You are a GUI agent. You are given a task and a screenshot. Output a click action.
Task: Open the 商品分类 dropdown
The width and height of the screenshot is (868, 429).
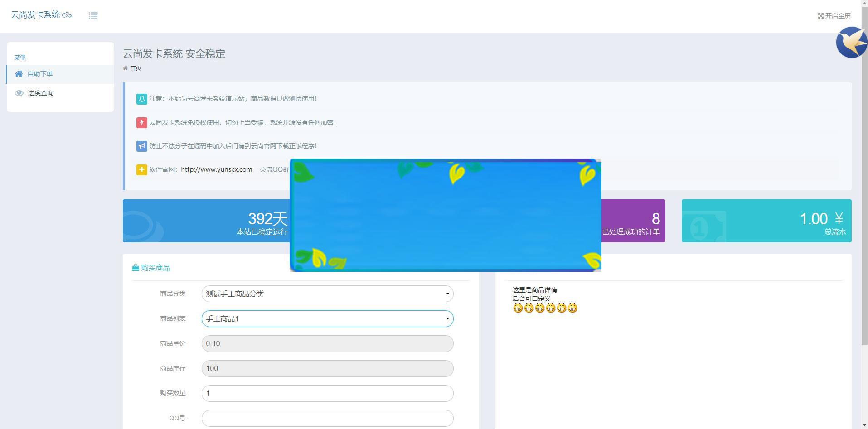tap(327, 294)
